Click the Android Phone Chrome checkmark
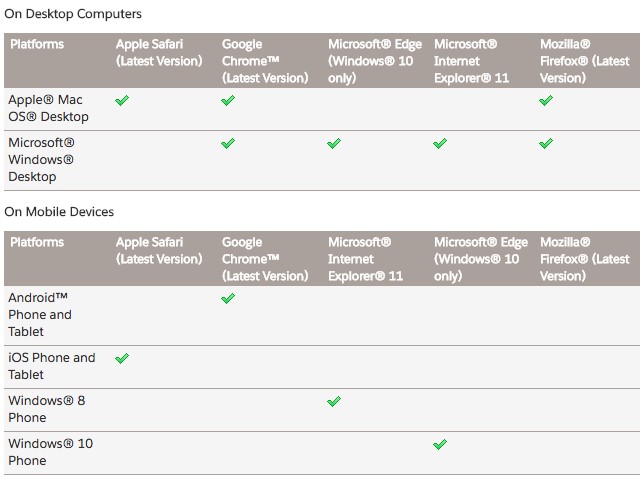 (x=228, y=299)
